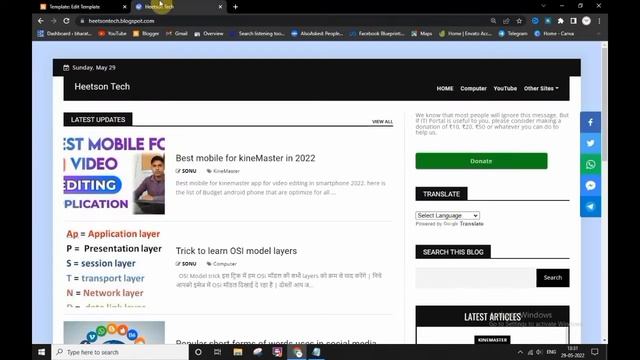
Task: Open Select Language dropdown
Action: coord(447,215)
